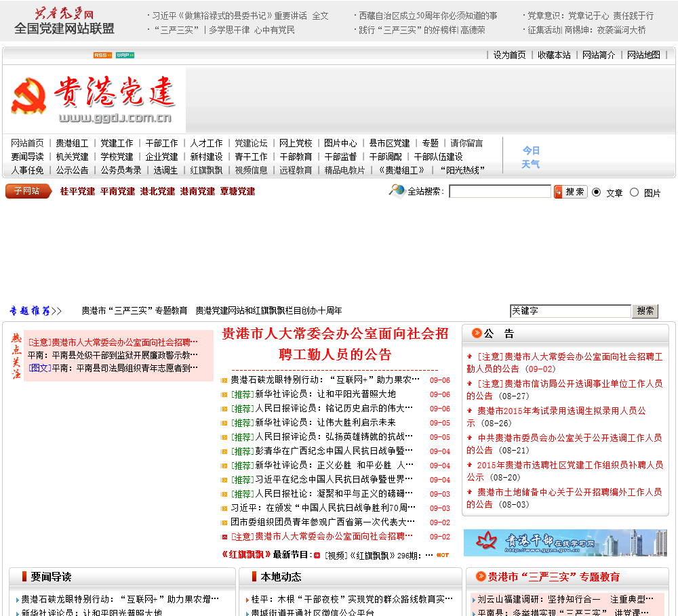The width and height of the screenshot is (678, 616).
Task: Open 贵港党建网站和红旗飘飘栏目创办十周年 link
Action: click(268, 311)
